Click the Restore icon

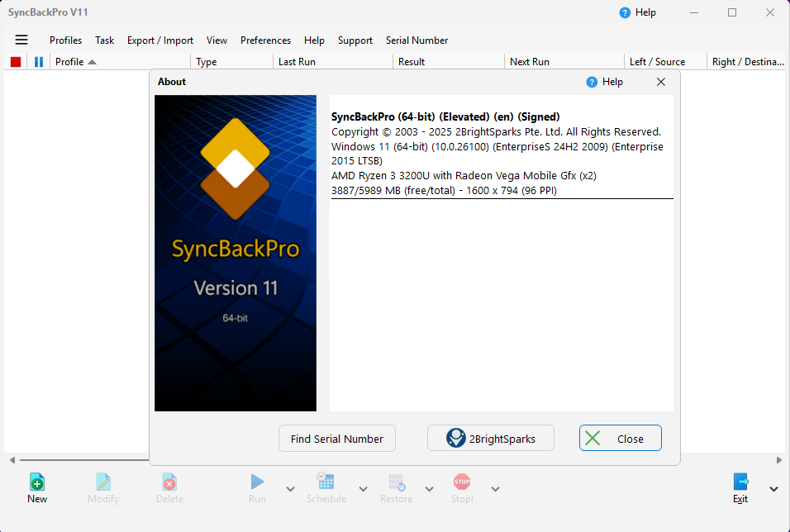397,482
